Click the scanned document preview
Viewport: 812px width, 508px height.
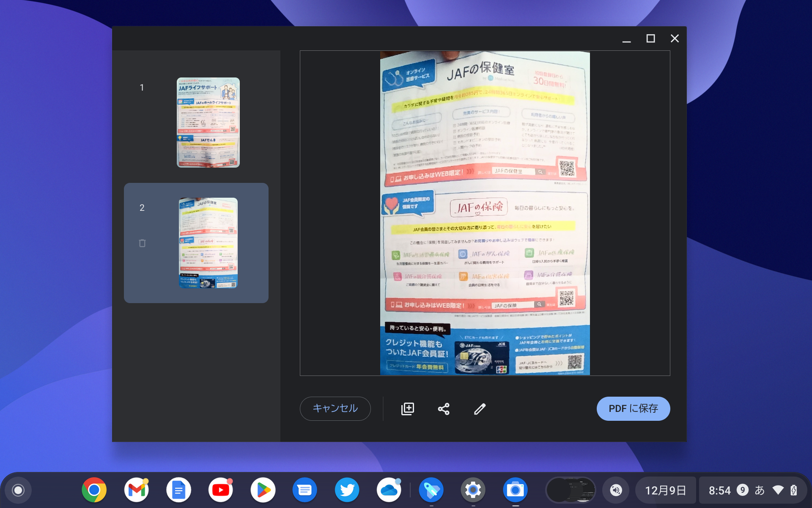coord(485,213)
